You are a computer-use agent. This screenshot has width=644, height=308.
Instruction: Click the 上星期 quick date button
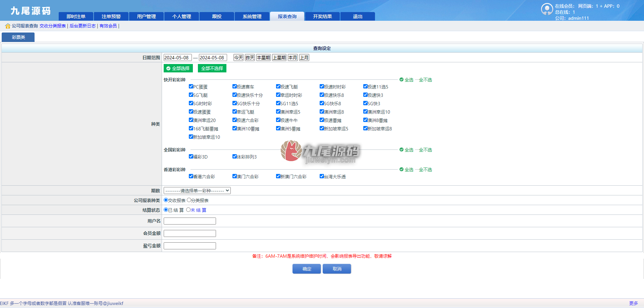[279, 58]
